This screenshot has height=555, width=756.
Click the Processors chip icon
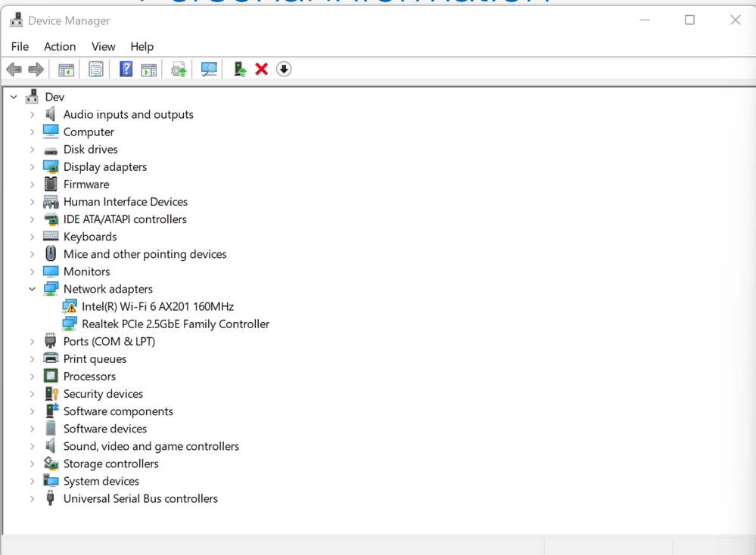coord(51,376)
